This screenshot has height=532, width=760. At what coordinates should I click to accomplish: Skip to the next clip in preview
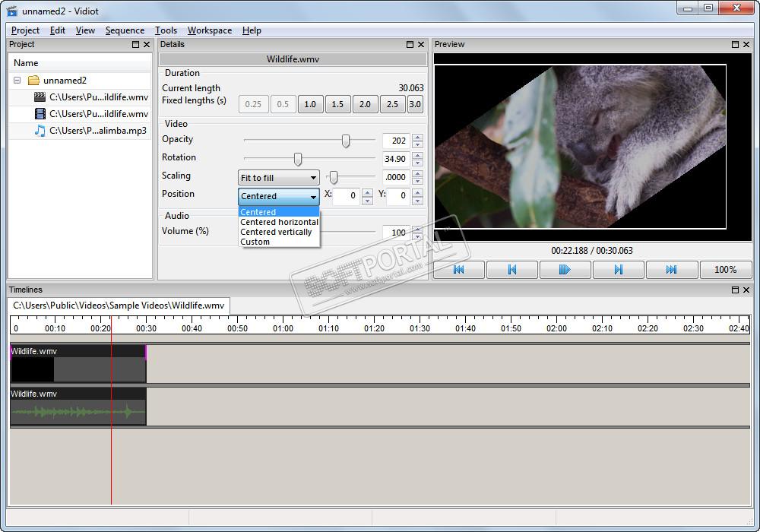pyautogui.click(x=618, y=270)
